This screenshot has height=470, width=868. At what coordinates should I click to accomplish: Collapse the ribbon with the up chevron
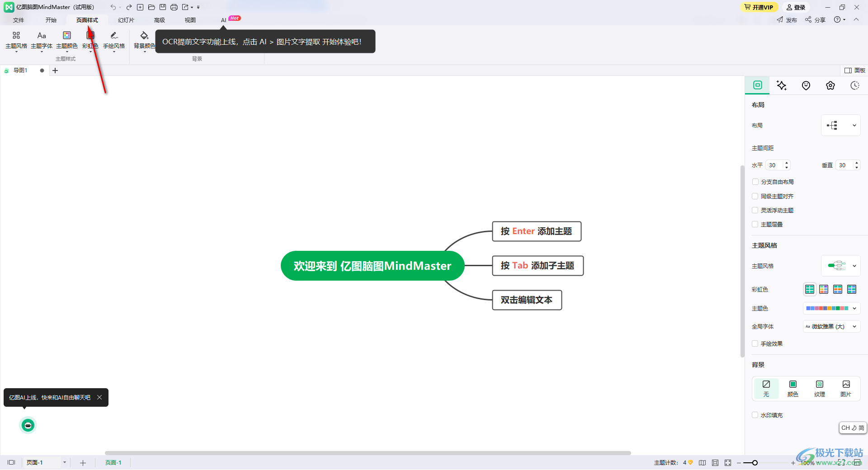(x=856, y=19)
